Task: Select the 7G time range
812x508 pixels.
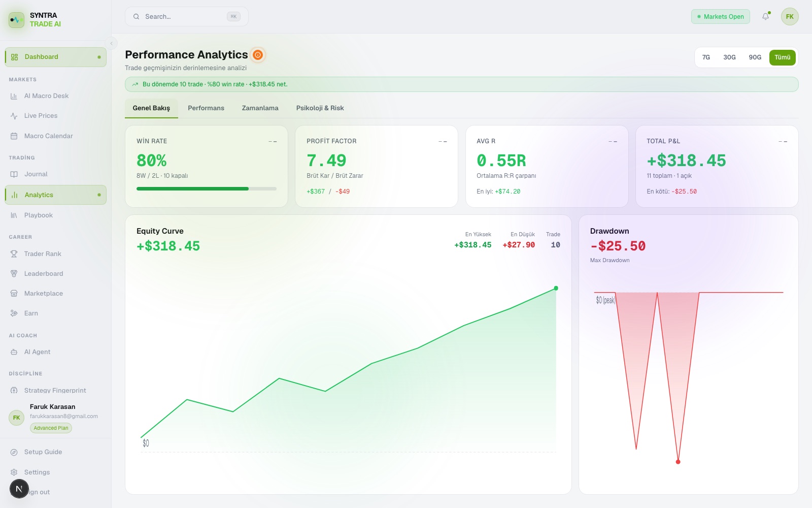Action: pyautogui.click(x=706, y=57)
